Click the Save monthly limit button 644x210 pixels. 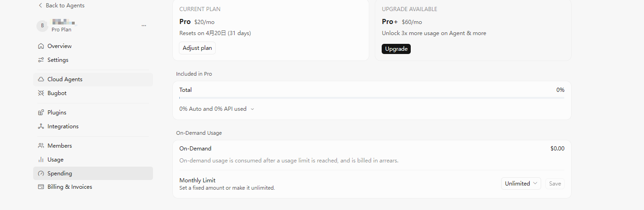(x=555, y=184)
